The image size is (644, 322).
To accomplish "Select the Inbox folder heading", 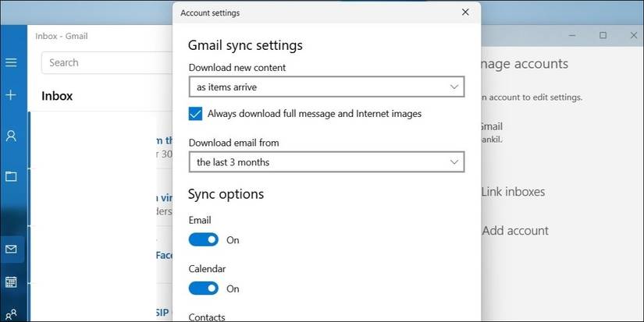I will (57, 96).
